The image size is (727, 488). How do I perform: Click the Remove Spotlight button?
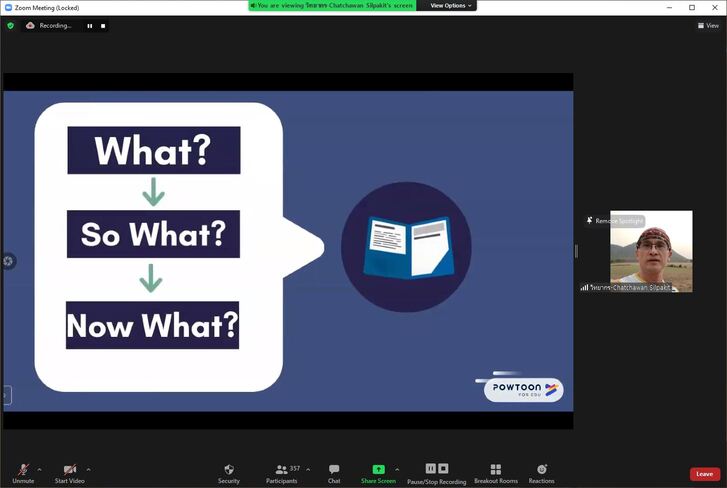point(615,220)
